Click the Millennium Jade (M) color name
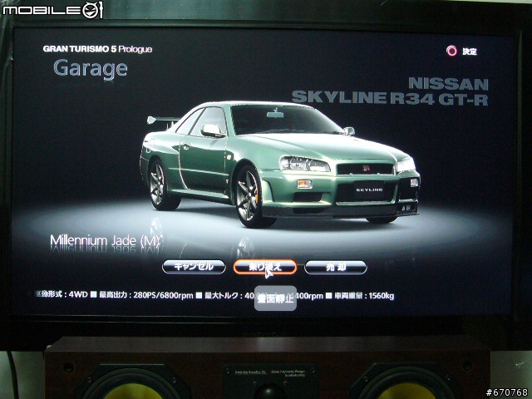This screenshot has width=532, height=399. (105, 241)
